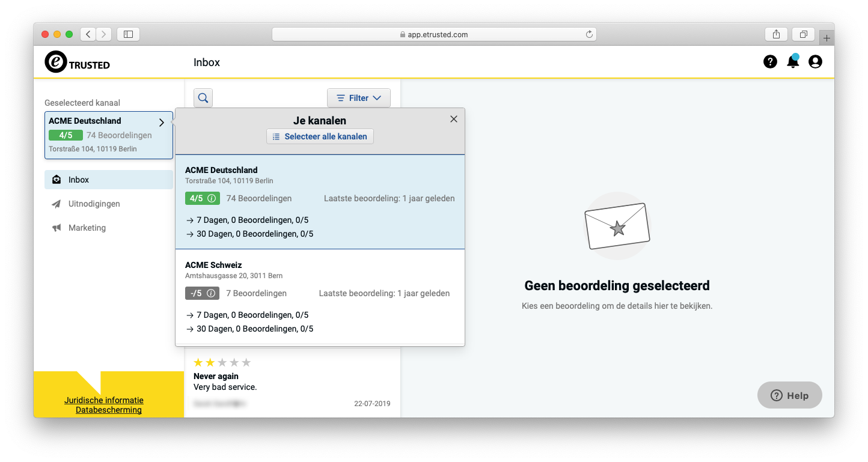
Task: Click the Geen beoordeling geselecteerd heading
Action: [x=617, y=285]
